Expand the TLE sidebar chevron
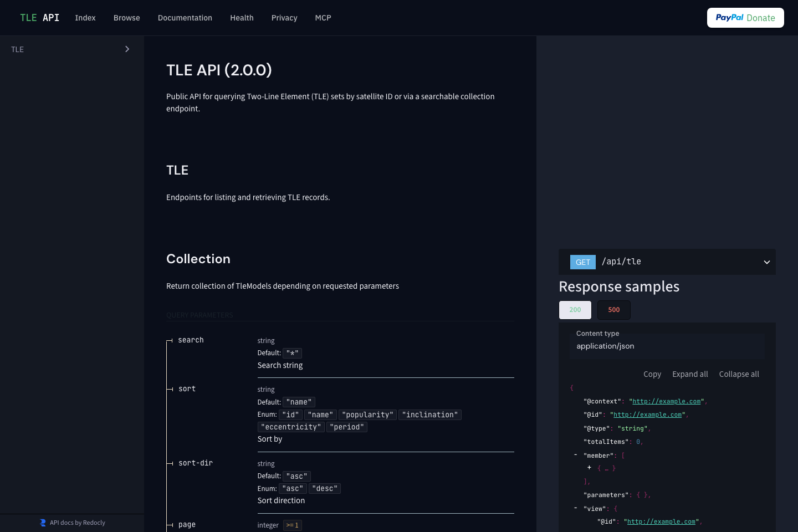Image resolution: width=798 pixels, height=532 pixels. point(127,49)
